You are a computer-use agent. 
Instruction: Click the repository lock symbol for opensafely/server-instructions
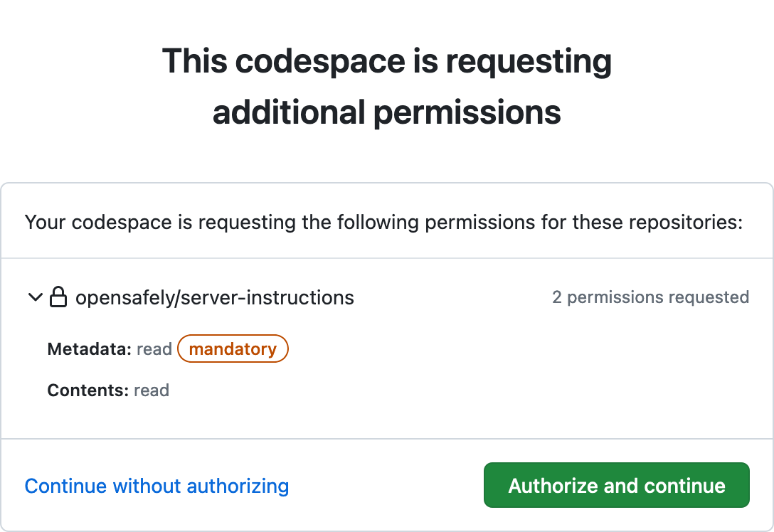point(60,297)
